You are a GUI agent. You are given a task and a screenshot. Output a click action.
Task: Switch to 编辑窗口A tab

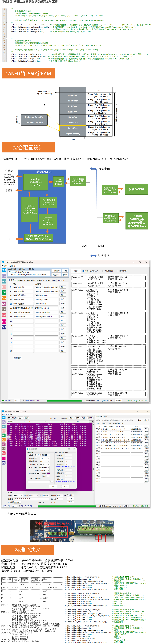[x=22, y=280]
